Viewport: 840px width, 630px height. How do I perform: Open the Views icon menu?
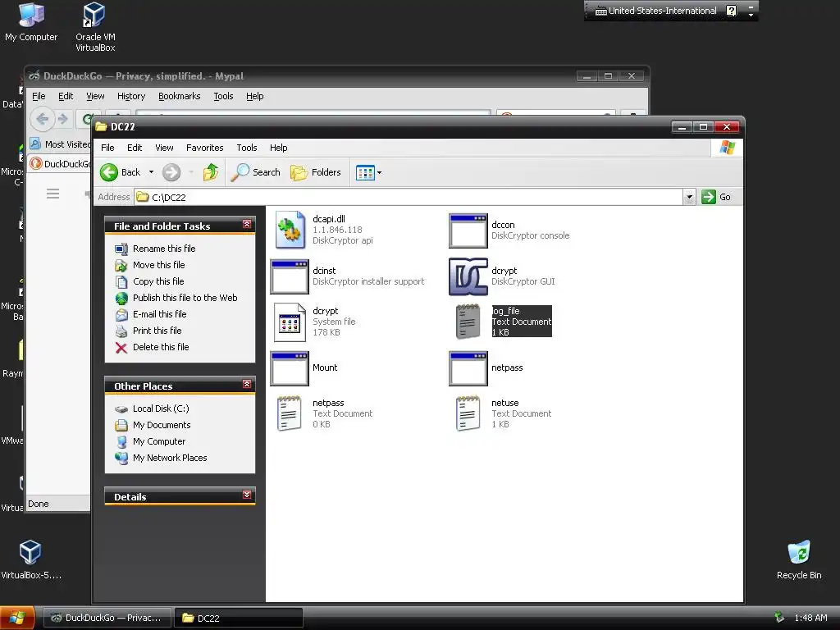click(x=368, y=172)
